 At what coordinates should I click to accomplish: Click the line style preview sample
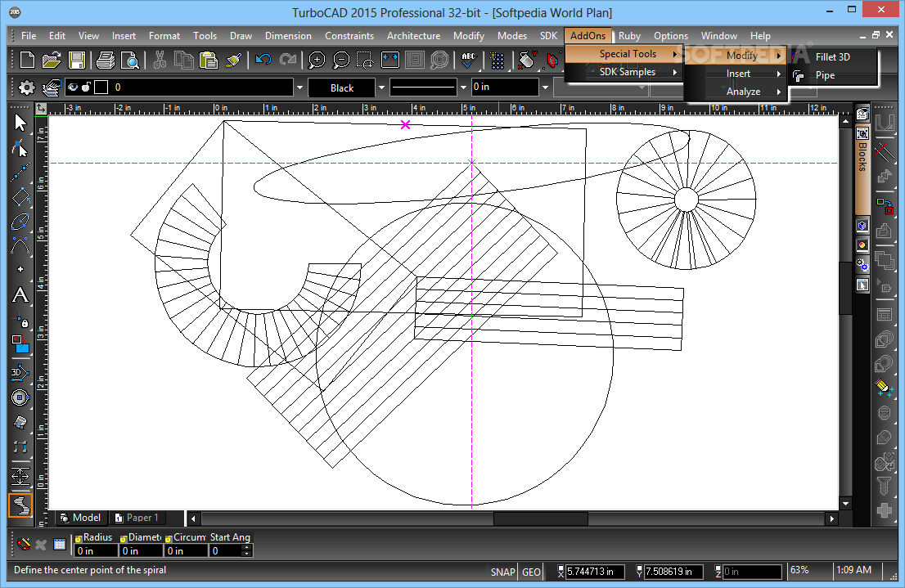[423, 88]
